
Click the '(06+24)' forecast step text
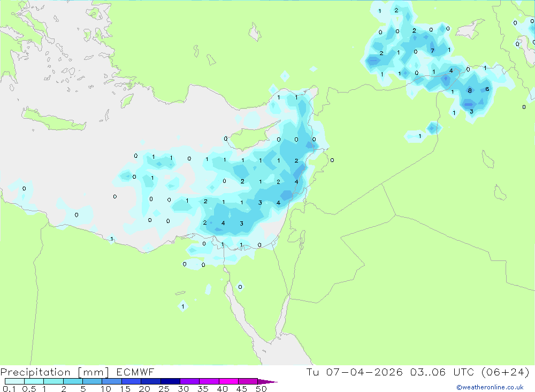(x=506, y=372)
